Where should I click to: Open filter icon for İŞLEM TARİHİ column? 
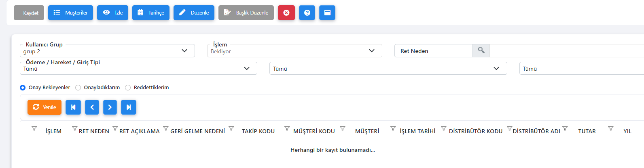click(393, 128)
